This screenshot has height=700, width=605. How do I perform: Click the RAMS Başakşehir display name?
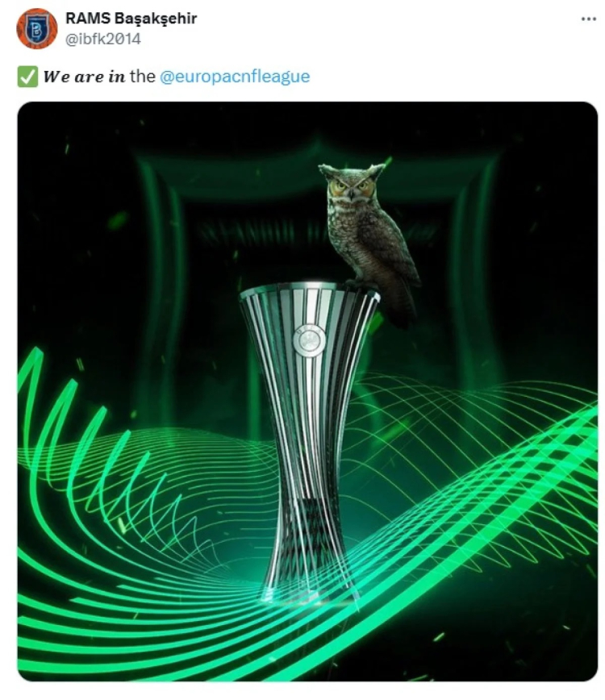point(131,19)
